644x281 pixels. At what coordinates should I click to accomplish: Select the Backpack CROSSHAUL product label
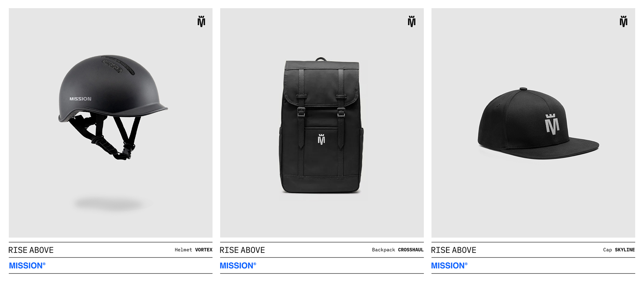(398, 250)
